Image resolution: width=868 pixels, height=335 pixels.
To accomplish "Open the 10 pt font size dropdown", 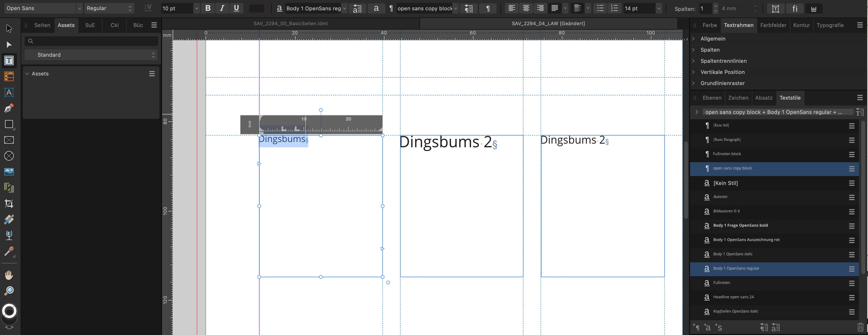I will point(196,8).
